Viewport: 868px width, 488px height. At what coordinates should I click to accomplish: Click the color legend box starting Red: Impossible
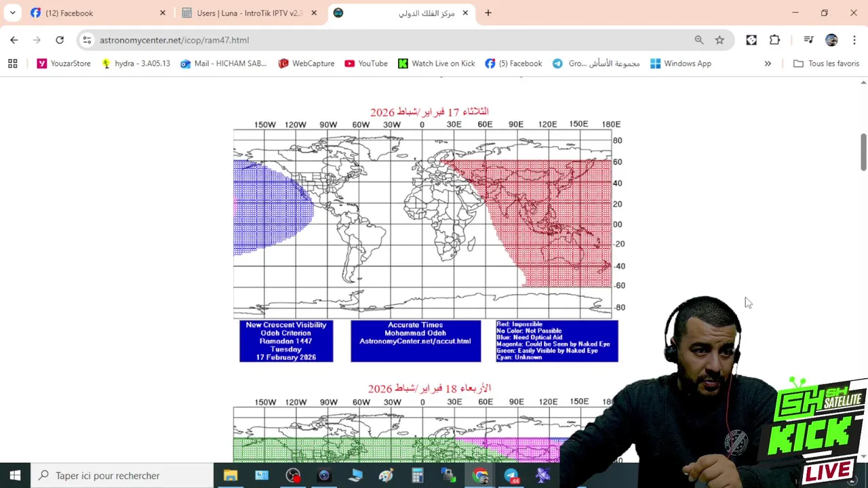tap(557, 341)
